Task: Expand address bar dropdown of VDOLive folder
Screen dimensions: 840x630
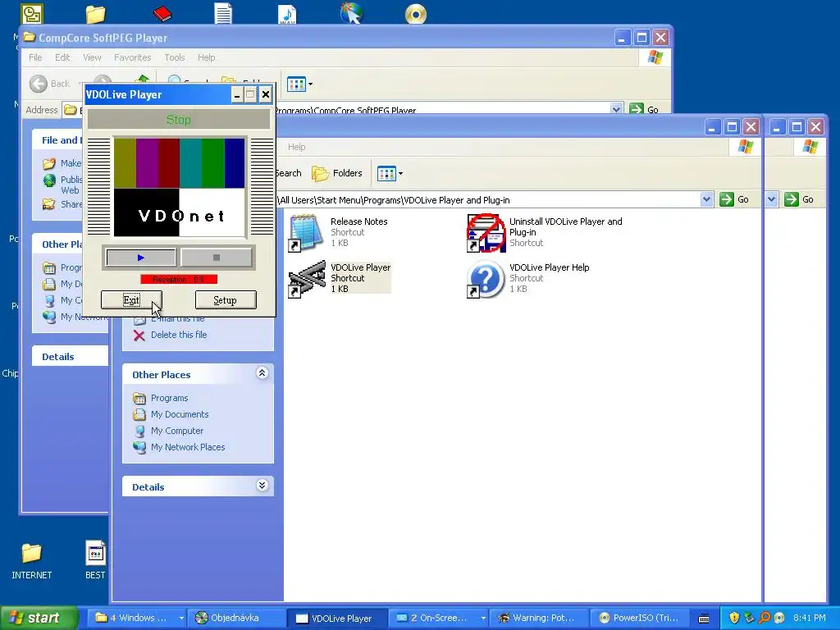Action: [706, 199]
